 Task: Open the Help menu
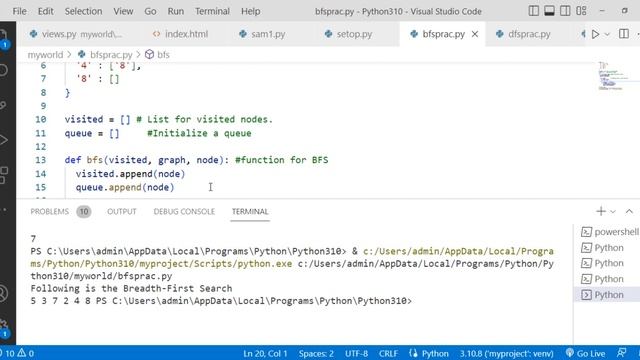[x=250, y=11]
